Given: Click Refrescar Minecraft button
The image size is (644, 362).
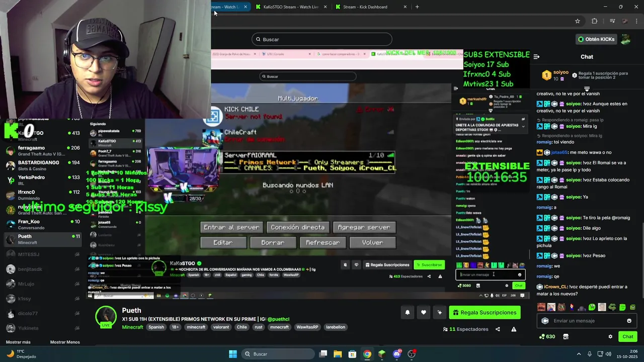Looking at the screenshot, I should point(323,242).
